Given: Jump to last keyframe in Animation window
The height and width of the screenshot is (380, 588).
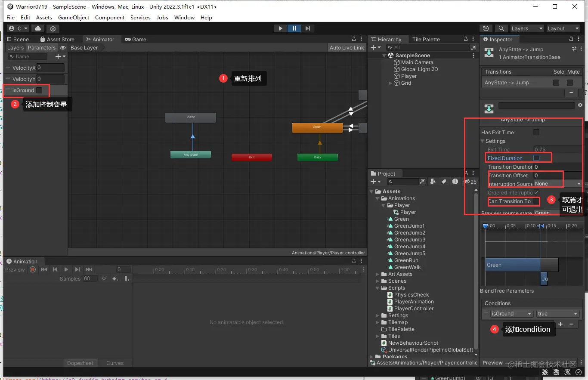Looking at the screenshot, I should point(89,269).
